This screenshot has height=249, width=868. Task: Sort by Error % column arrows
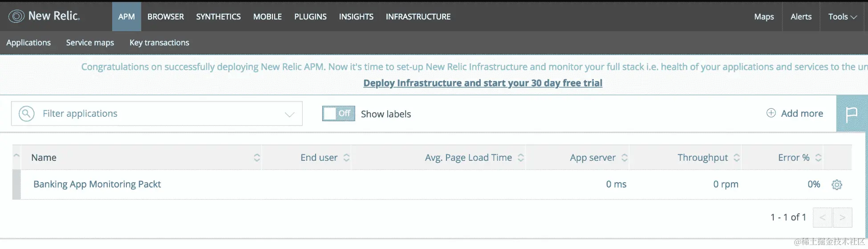click(x=818, y=158)
